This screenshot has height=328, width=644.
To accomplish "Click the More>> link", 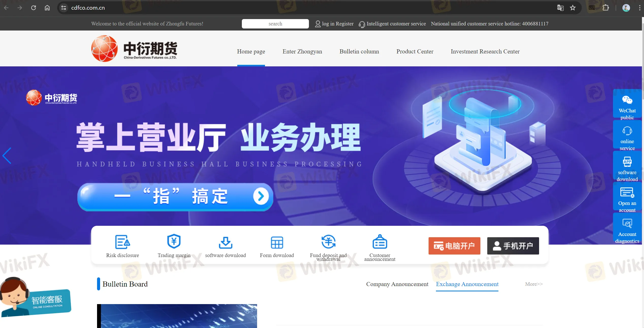I will [534, 284].
